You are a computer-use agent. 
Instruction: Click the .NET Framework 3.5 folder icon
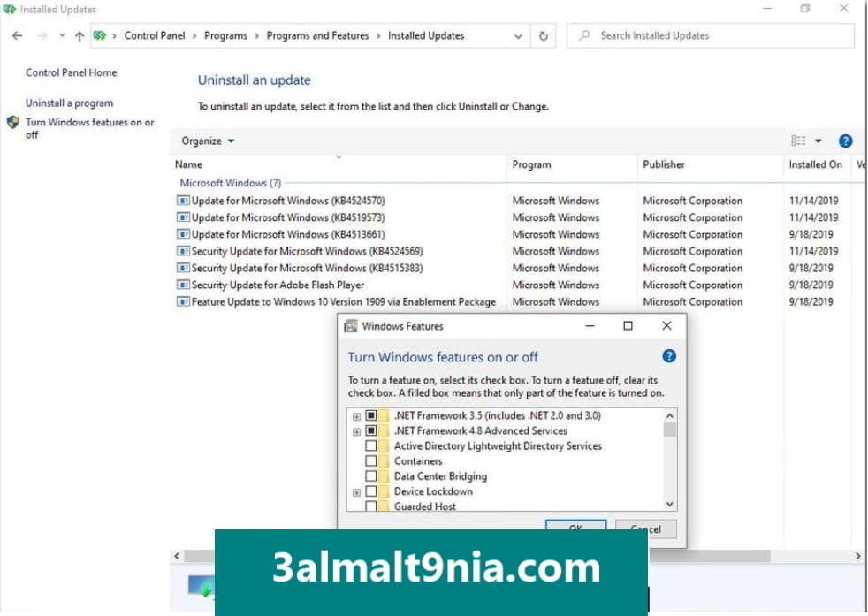(x=385, y=415)
